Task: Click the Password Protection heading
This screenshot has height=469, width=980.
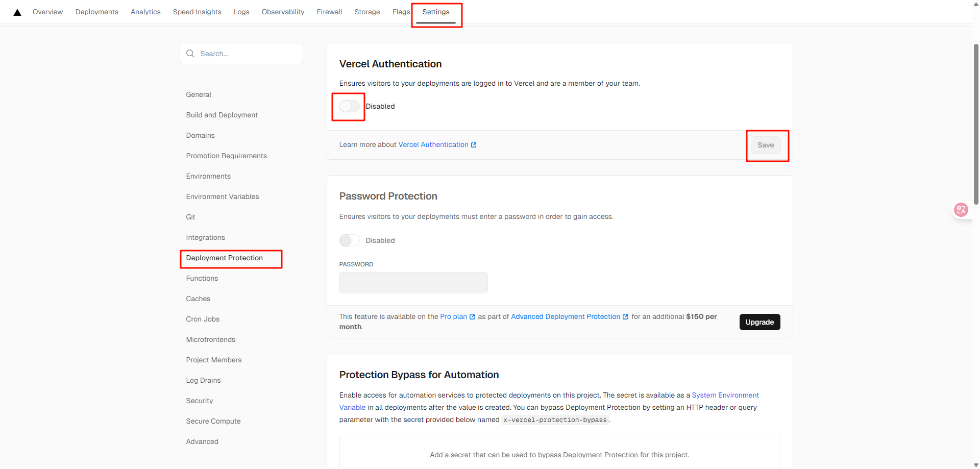Action: coord(388,196)
